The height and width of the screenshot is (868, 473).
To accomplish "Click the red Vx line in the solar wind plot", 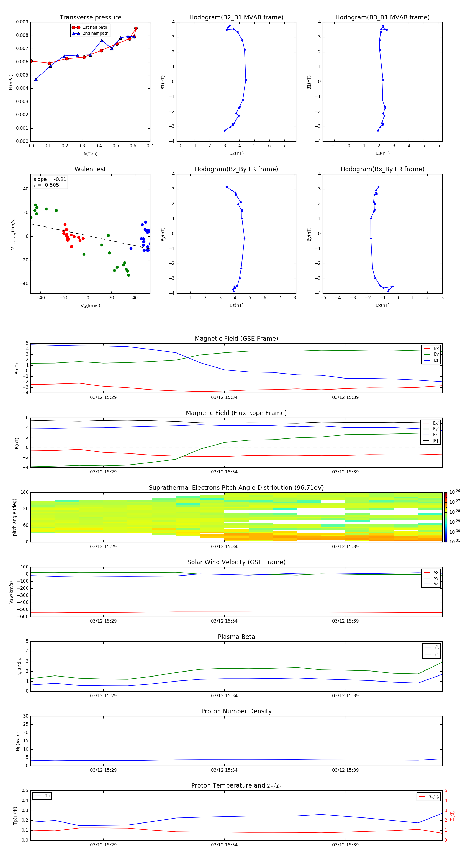I will tap(236, 612).
